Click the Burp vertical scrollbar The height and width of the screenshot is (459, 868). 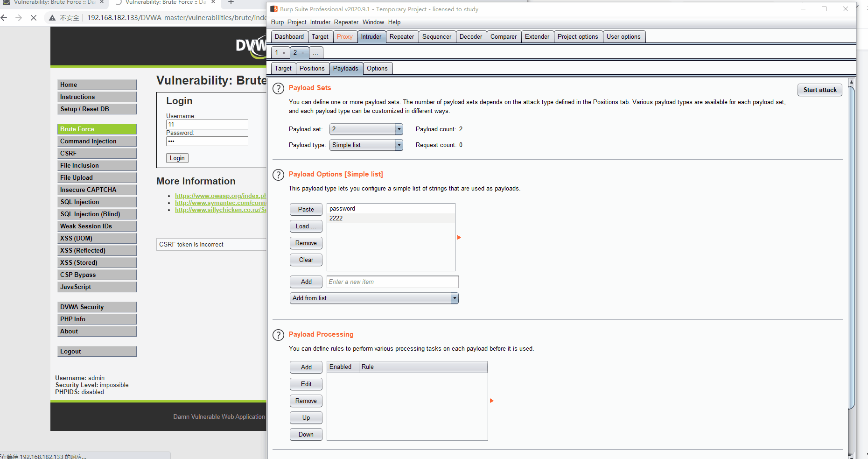(852, 247)
